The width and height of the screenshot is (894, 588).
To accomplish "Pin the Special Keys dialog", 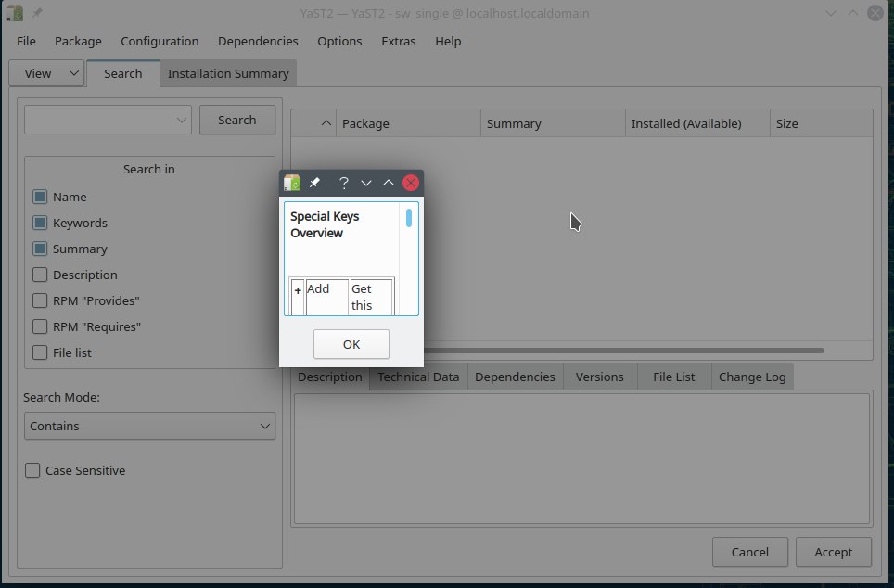I will click(x=314, y=183).
